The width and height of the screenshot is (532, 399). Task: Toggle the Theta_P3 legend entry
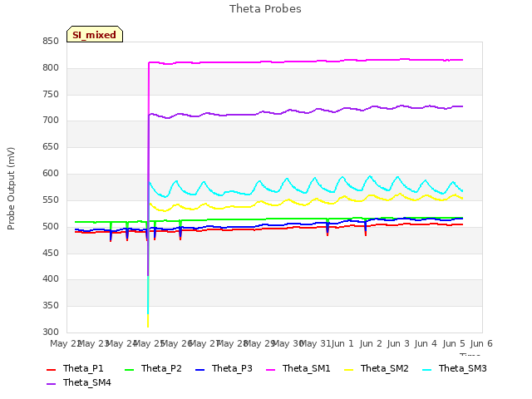224,369
